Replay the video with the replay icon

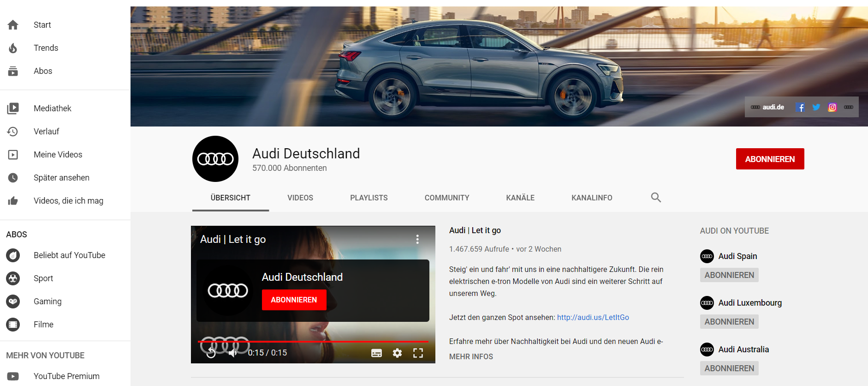tap(211, 353)
